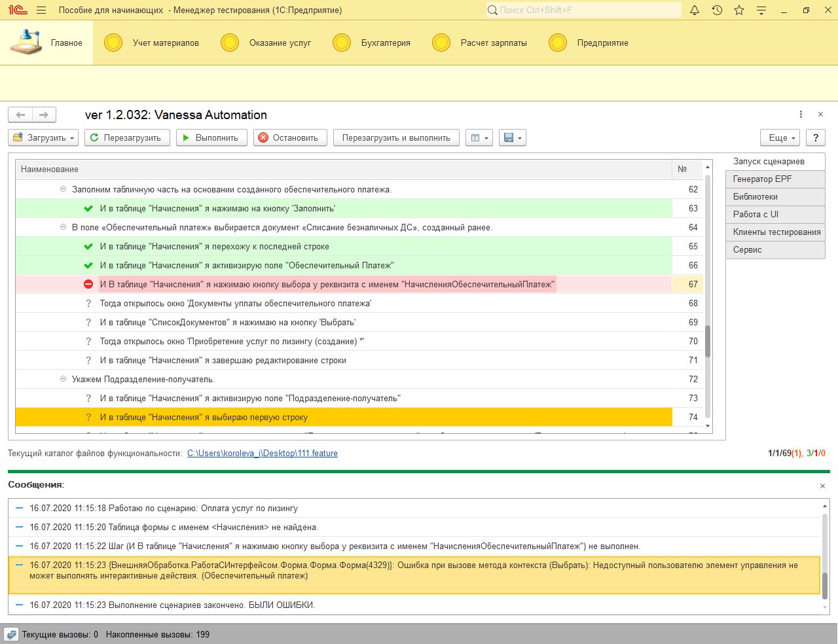
Task: Open the save diskette dropdown button
Action: pyautogui.click(x=513, y=137)
